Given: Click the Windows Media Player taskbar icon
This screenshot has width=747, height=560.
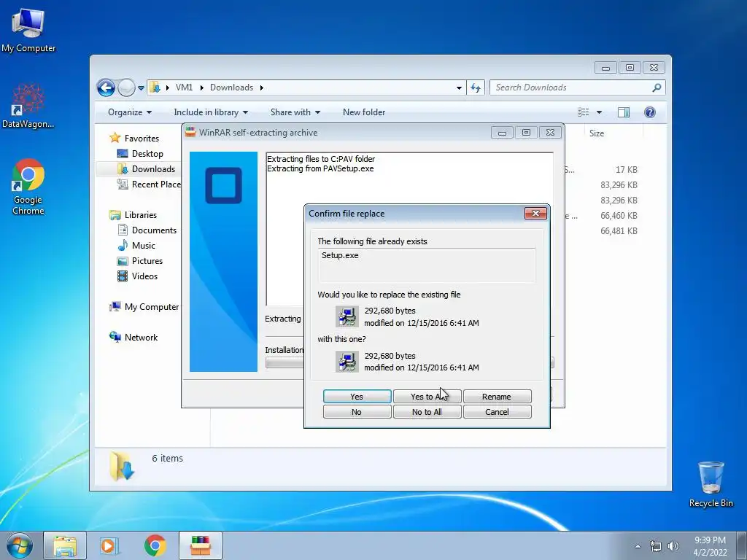Looking at the screenshot, I should click(x=109, y=545).
